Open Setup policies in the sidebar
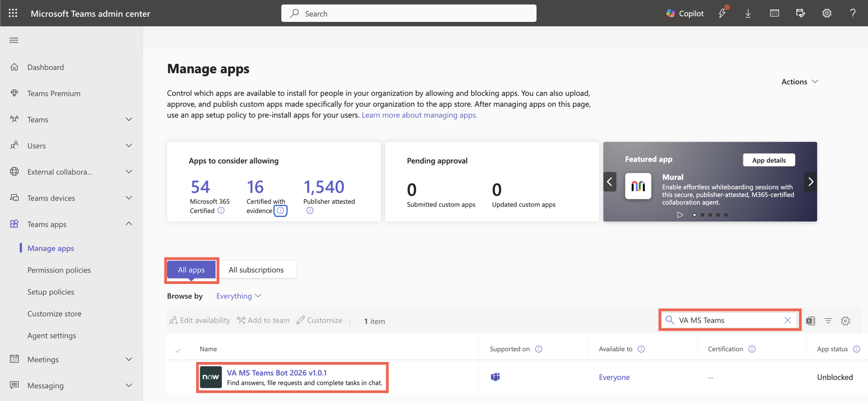 (x=50, y=292)
